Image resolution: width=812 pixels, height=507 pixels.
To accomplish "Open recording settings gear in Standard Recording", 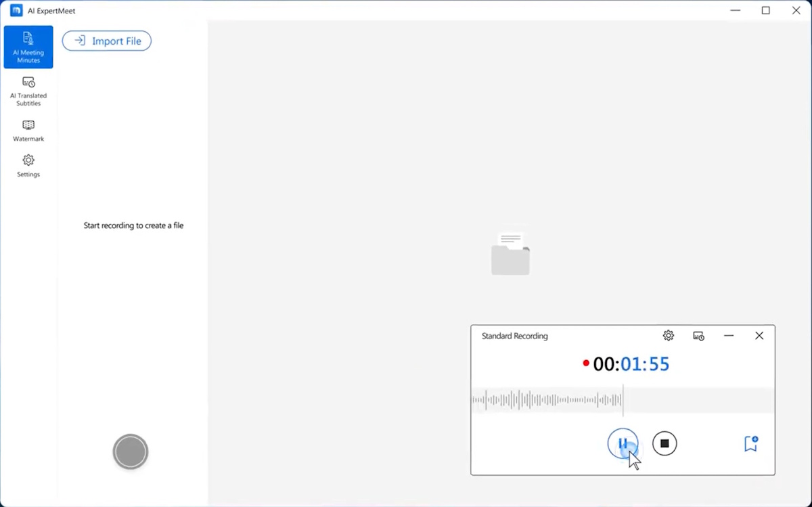I will click(x=669, y=336).
